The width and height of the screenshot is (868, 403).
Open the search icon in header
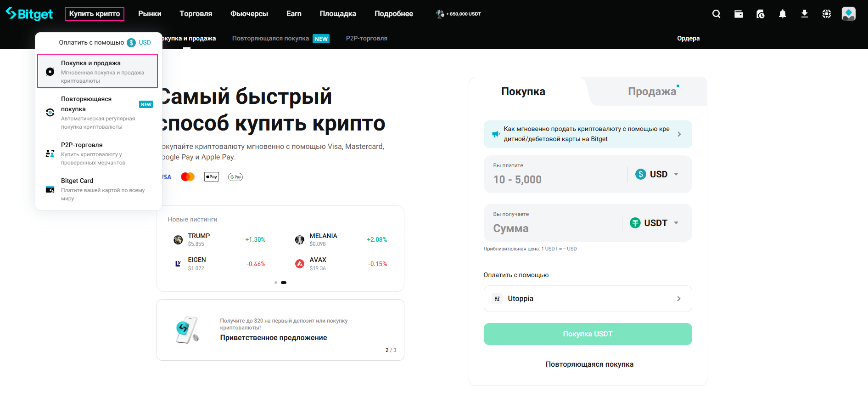(716, 14)
